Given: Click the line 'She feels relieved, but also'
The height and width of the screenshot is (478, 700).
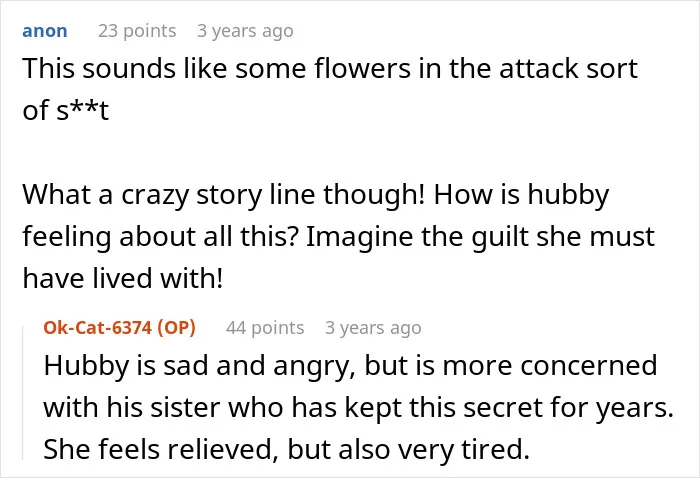Looking at the screenshot, I should coord(287,449).
